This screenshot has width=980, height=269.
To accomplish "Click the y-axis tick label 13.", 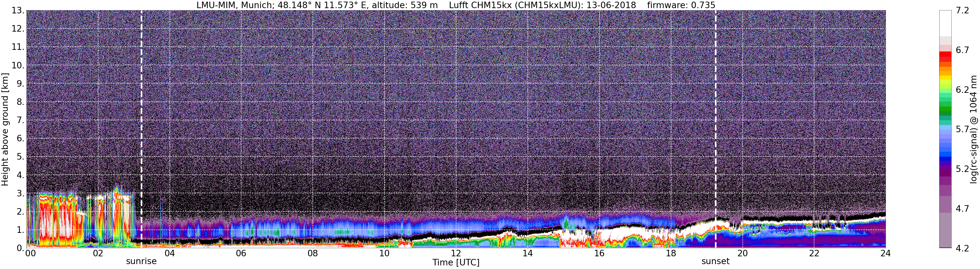I will click(18, 10).
